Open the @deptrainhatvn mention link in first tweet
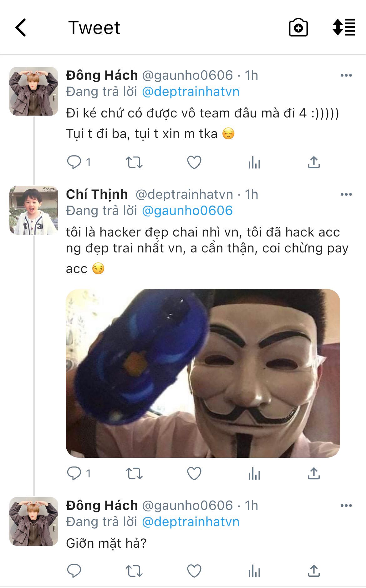366x588 pixels. click(191, 92)
